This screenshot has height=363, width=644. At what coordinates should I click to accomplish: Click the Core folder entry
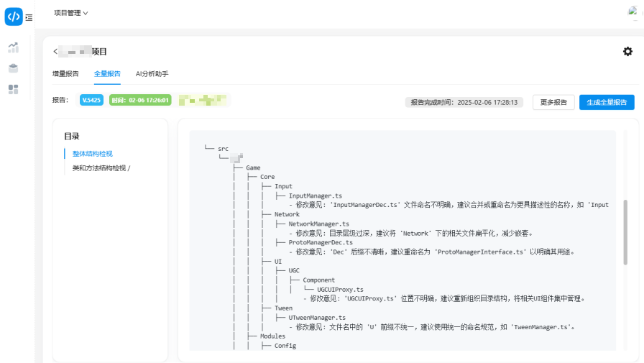[267, 177]
